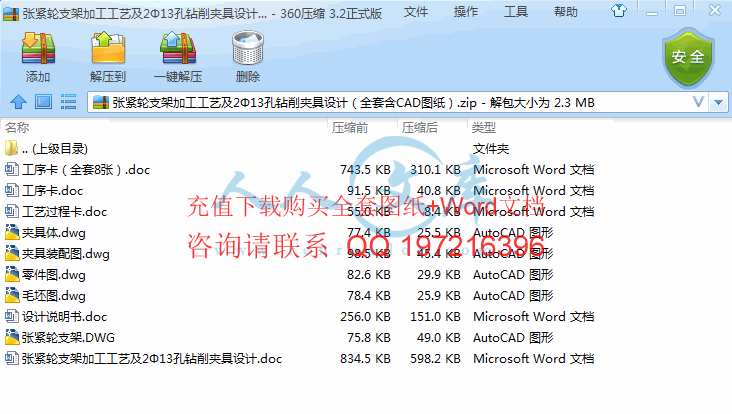
Task: Sort by 压缩后 column header
Action: [x=420, y=127]
